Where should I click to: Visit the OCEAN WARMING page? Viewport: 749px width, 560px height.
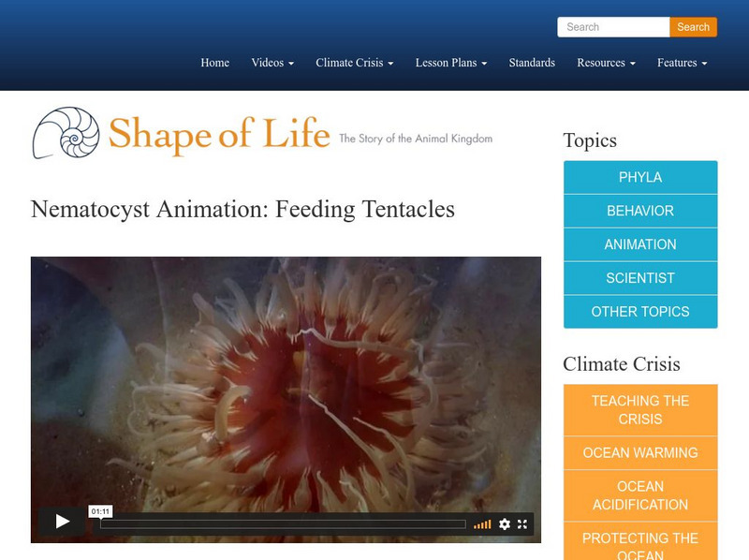point(639,452)
